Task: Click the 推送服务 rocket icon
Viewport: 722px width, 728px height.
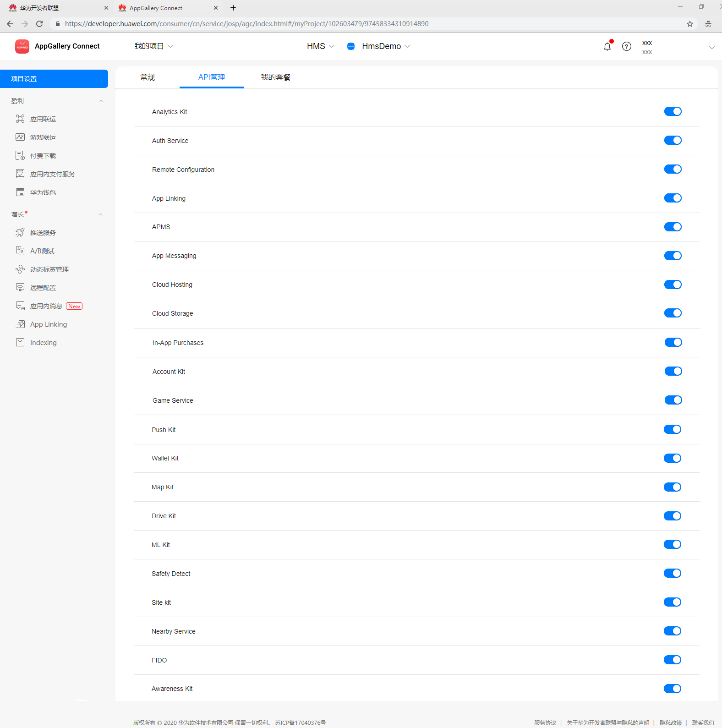Action: click(x=20, y=233)
